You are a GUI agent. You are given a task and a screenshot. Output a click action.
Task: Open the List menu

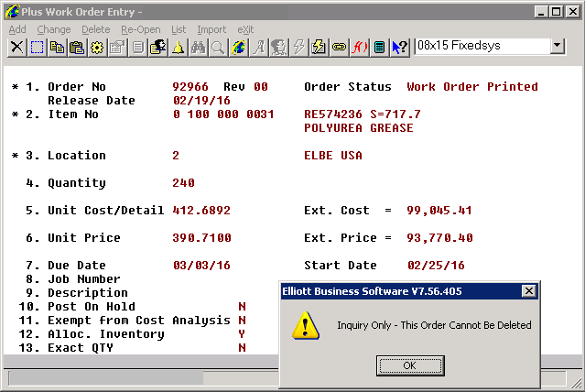[x=179, y=29]
